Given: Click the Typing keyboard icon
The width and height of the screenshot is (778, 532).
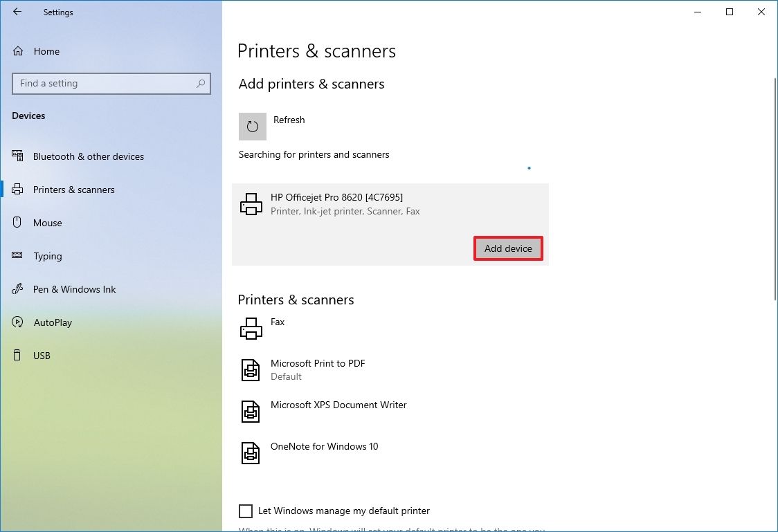Looking at the screenshot, I should click(17, 256).
